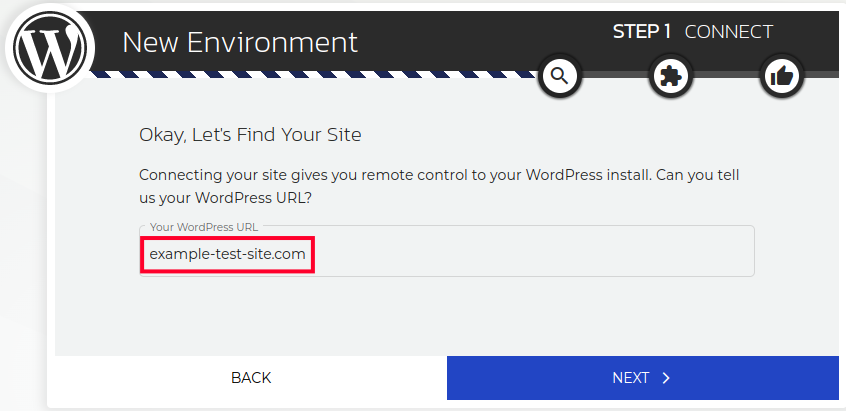Click the example-test-site.com text in the field
The height and width of the screenshot is (411, 846).
tap(227, 254)
